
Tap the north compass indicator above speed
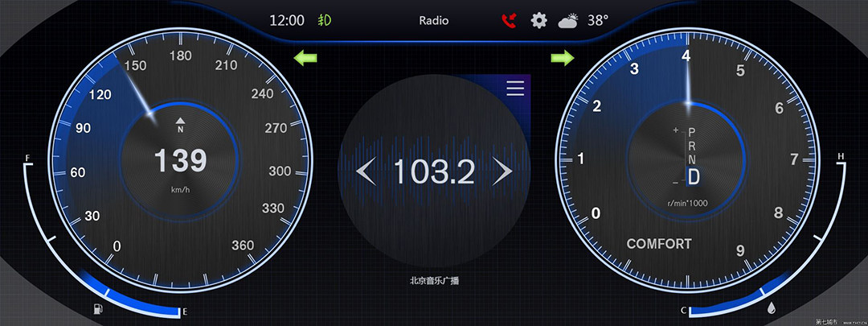coord(180,126)
